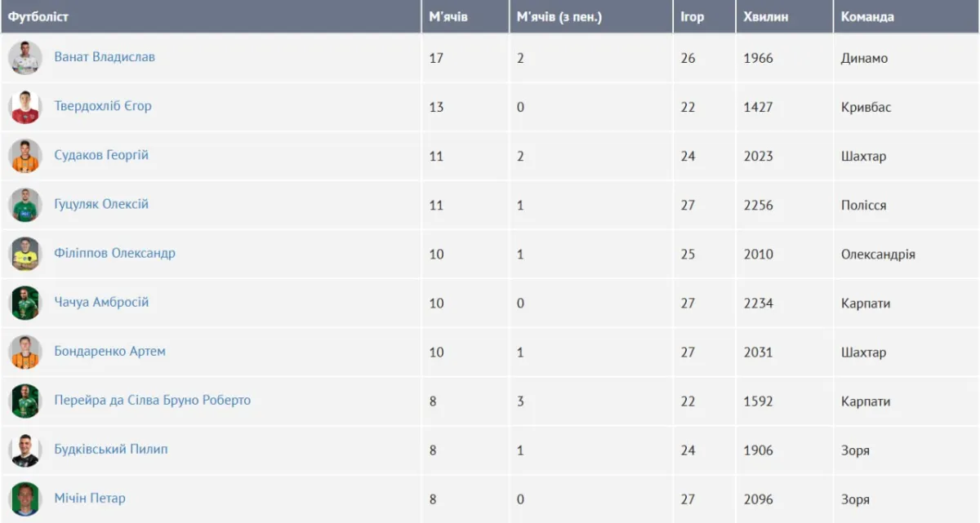
Task: Click minutes value 2234
Action: coord(758,304)
